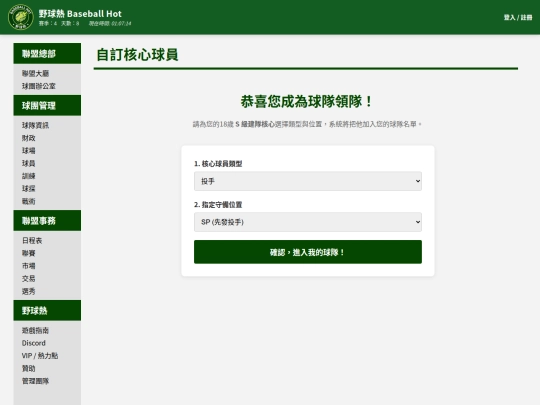Open 聯賽 league link in sidebar
540x405 pixels.
coord(29,253)
